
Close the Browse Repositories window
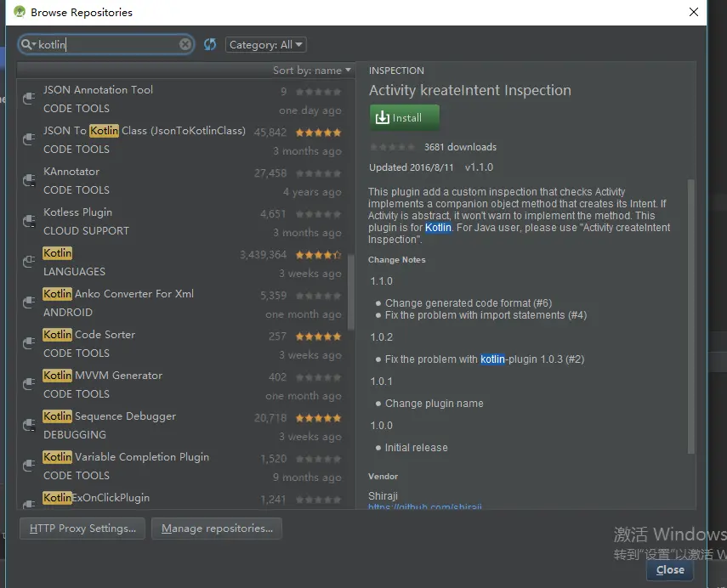coord(694,12)
